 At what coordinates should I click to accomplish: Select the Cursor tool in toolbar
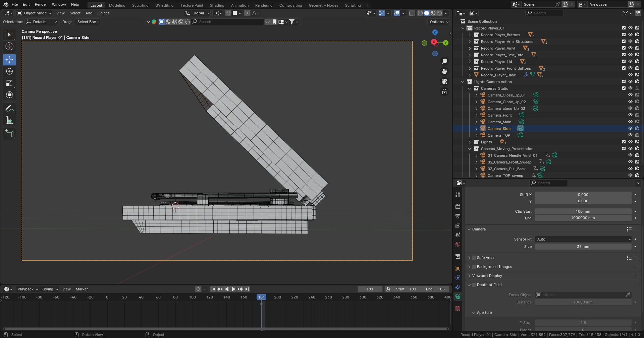click(9, 46)
